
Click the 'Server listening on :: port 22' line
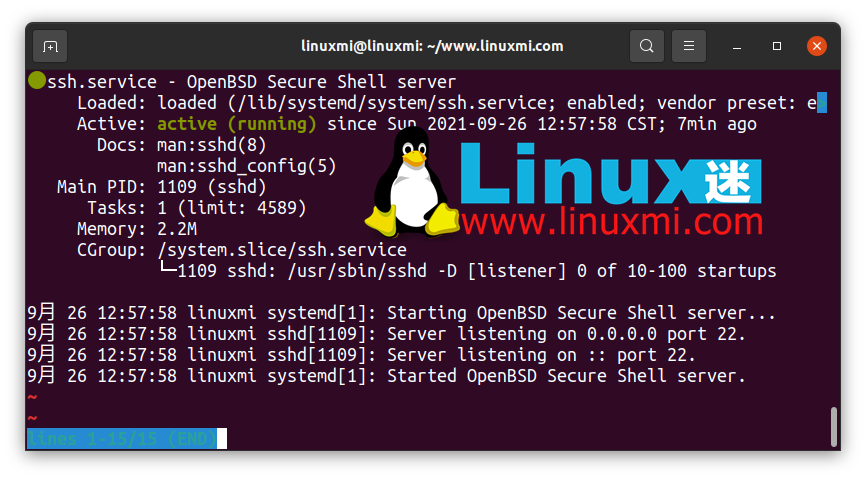pos(361,355)
